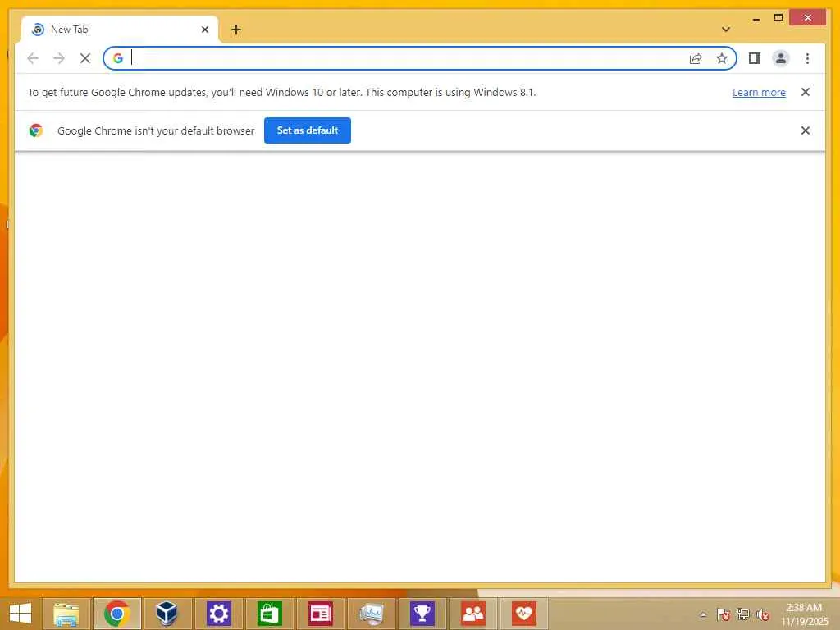Image resolution: width=840 pixels, height=630 pixels.
Task: Open the Learn more link
Action: pyautogui.click(x=759, y=92)
